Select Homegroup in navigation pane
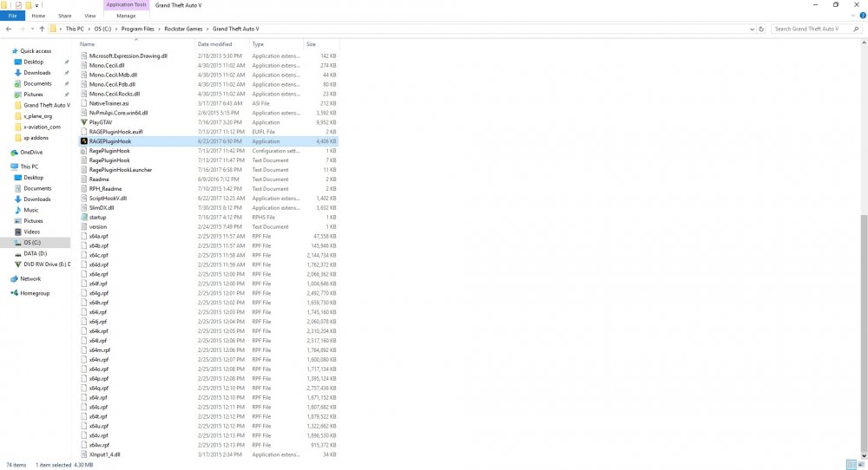 (35, 293)
